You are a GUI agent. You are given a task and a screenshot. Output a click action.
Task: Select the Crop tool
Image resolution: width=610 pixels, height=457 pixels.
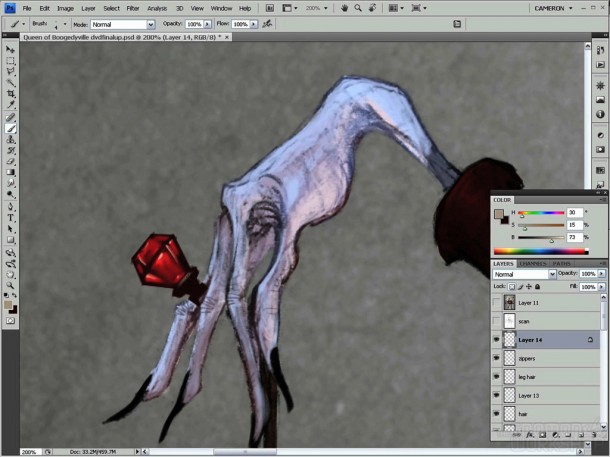pos(11,93)
